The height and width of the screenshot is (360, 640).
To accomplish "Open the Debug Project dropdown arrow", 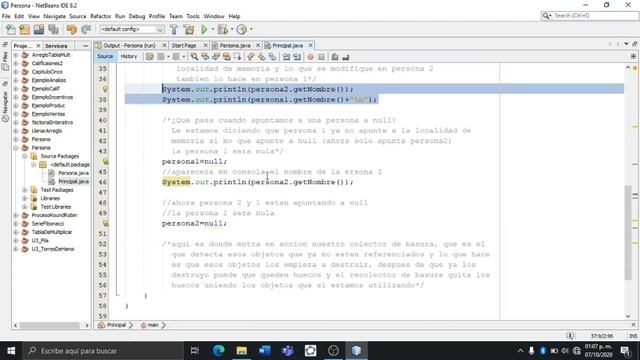I will (232, 29).
